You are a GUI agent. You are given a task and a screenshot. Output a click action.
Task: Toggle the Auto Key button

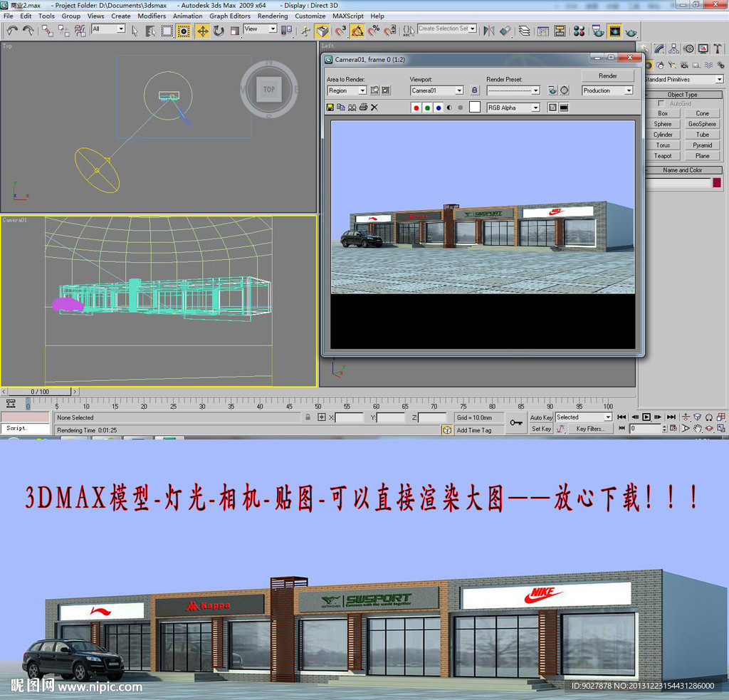point(541,417)
